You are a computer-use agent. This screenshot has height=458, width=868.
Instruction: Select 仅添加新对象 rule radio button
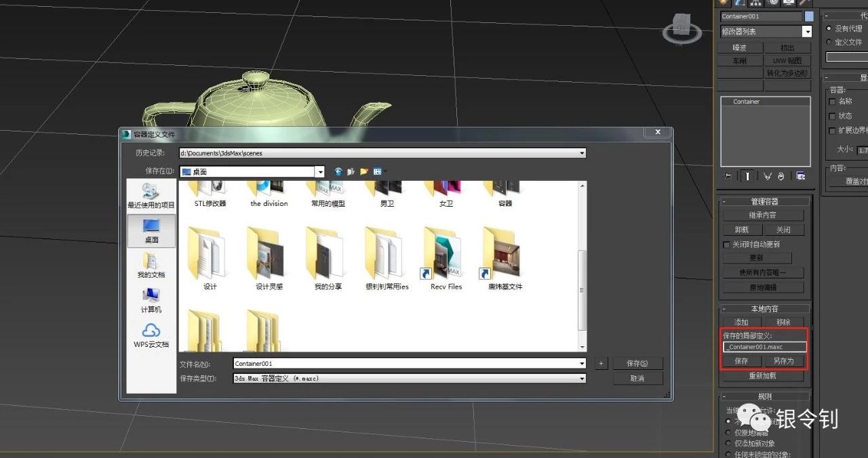click(729, 443)
